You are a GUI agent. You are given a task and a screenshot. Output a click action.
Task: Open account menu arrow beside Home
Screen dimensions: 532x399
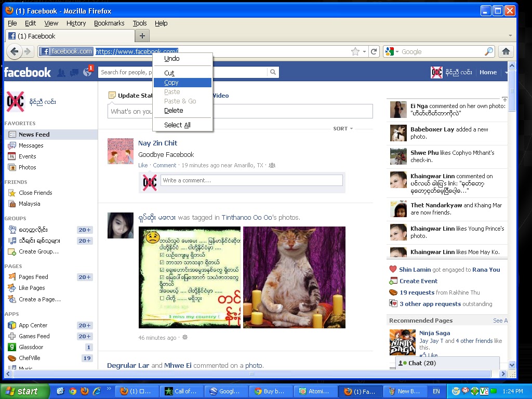point(506,72)
